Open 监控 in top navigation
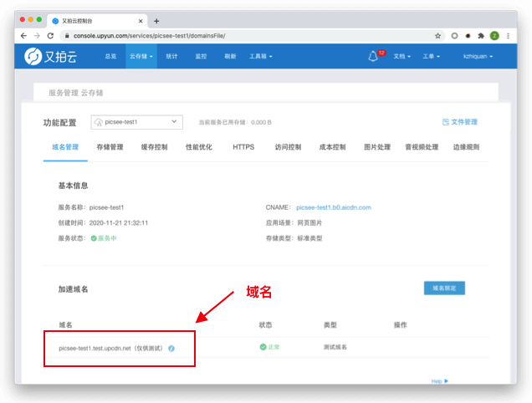Image resolution: width=532 pixels, height=403 pixels. pos(201,56)
